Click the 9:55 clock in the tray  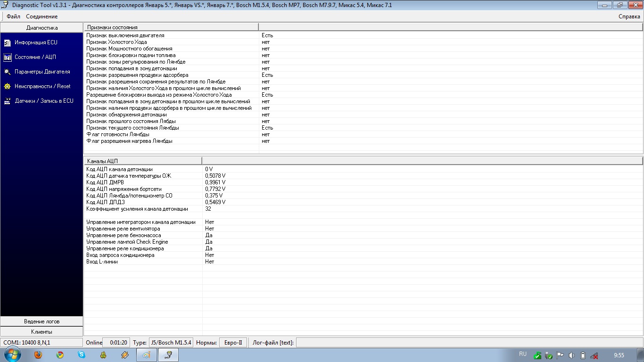[619, 355]
